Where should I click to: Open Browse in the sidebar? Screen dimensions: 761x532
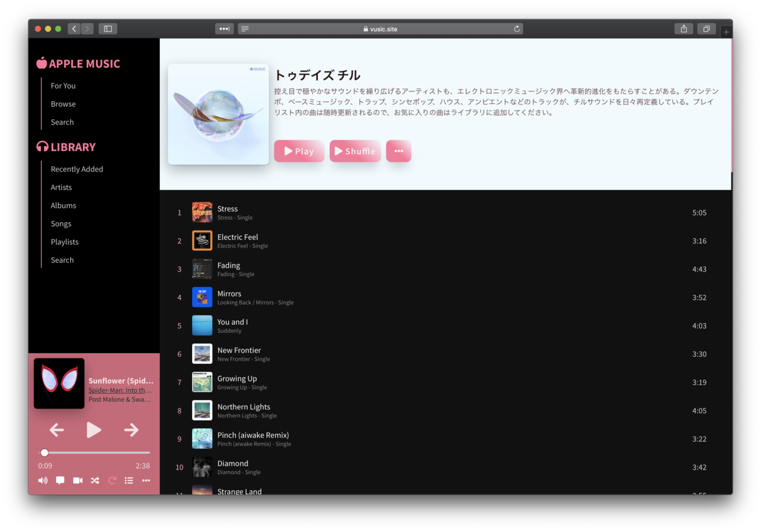pyautogui.click(x=63, y=104)
